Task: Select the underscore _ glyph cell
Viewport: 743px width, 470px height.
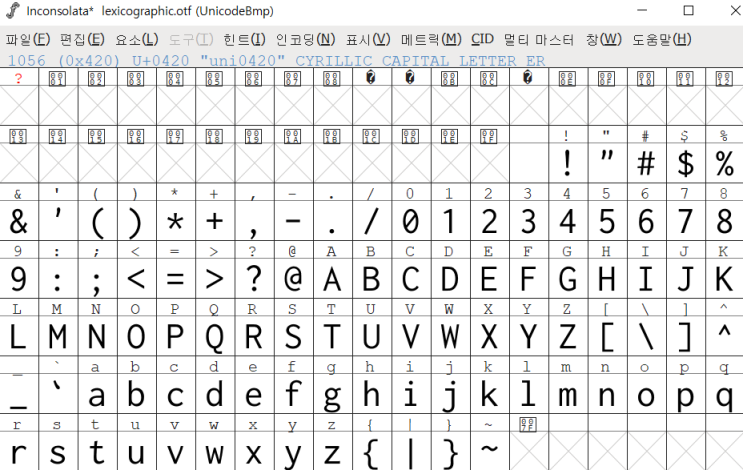Action: pyautogui.click(x=19, y=394)
